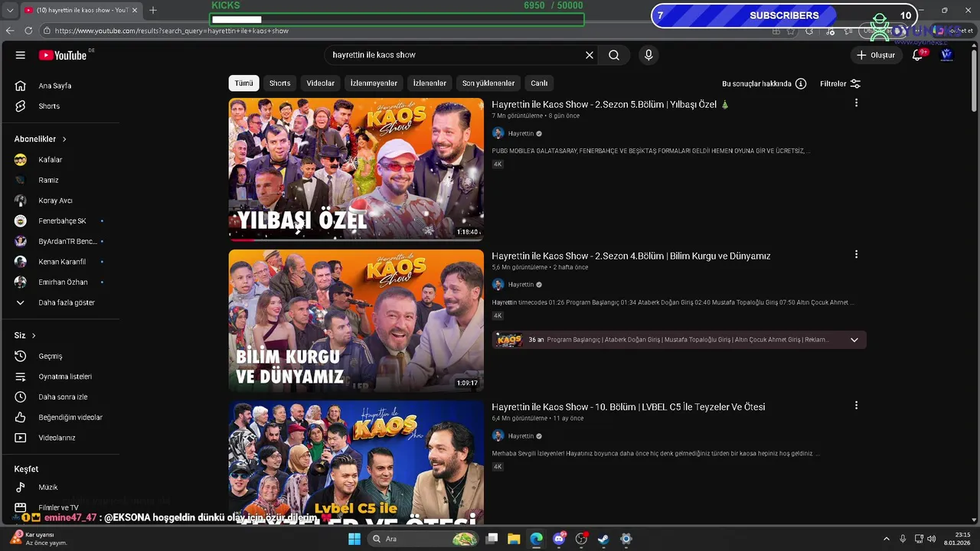Open Discord from the taskbar
Screen dimensions: 980x551
[x=559, y=539]
